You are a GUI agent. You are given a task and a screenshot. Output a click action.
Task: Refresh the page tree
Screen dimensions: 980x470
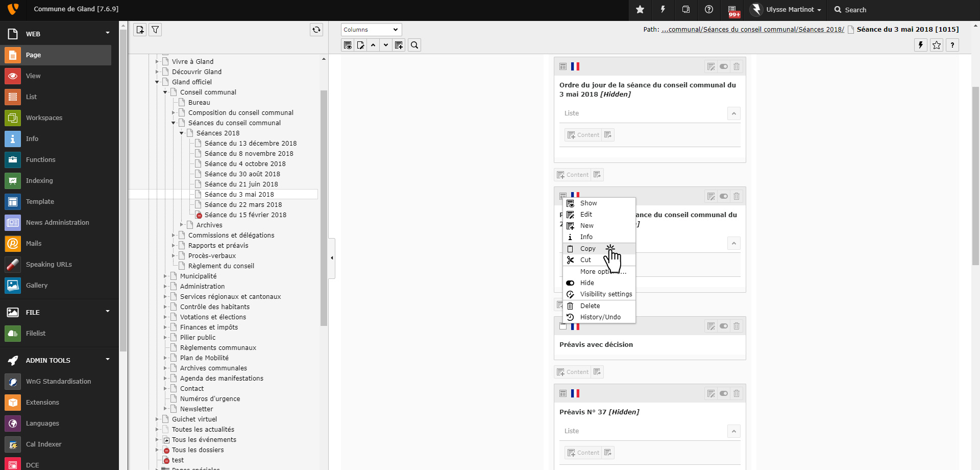[316, 30]
